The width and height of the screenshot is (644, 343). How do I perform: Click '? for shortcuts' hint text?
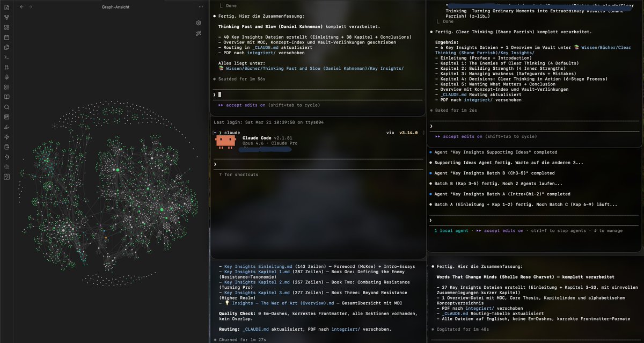[x=238, y=174]
